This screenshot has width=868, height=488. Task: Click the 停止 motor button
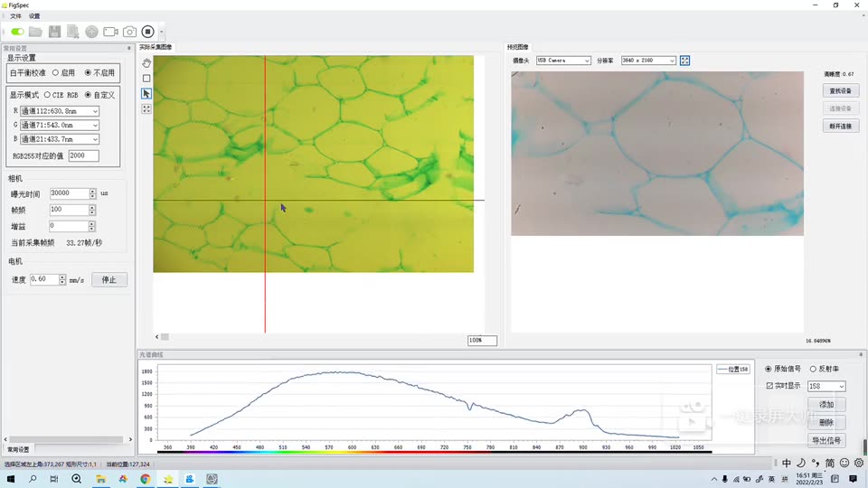[x=109, y=279]
